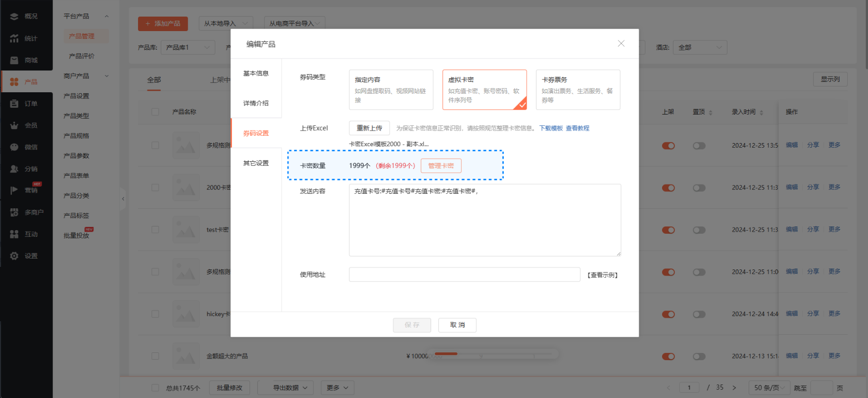Toggle 置顶 switch for the 2024-12-25 13:5 row
The height and width of the screenshot is (398, 868).
click(699, 146)
